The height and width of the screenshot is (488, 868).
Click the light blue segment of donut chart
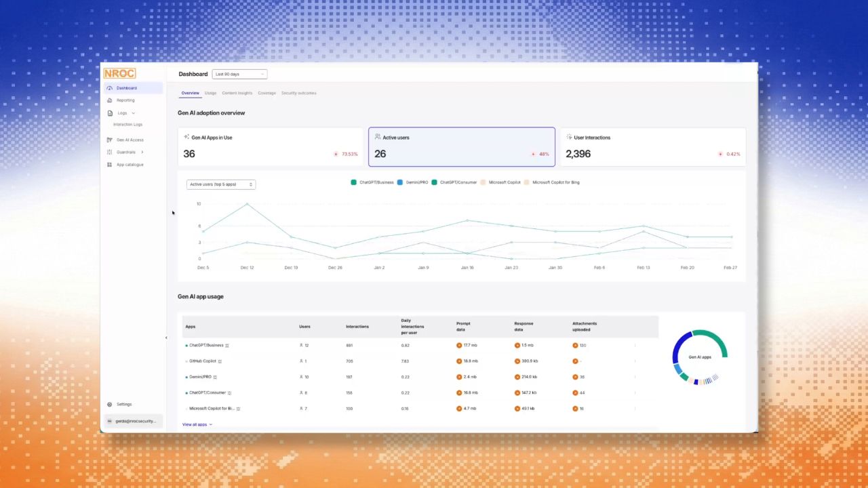click(x=677, y=369)
